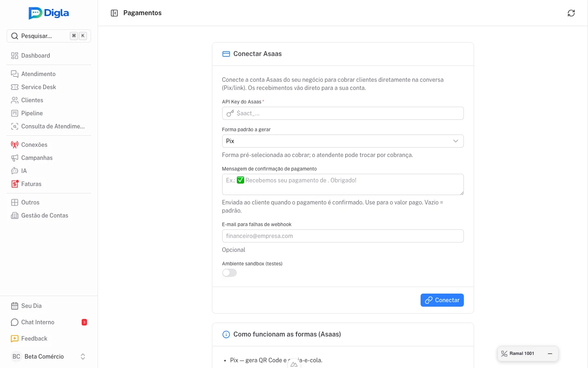Collapse sidebar with panel toggle icon
The image size is (588, 368).
pos(114,13)
